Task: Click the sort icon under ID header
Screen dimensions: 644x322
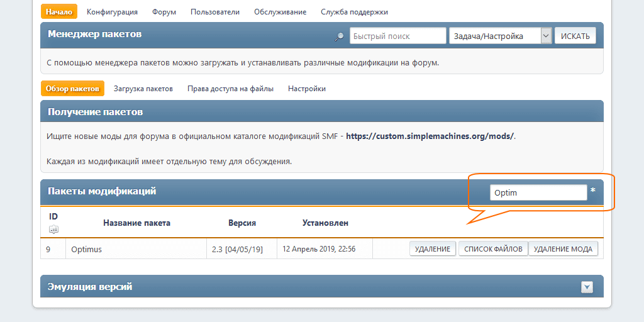Action: click(x=53, y=230)
